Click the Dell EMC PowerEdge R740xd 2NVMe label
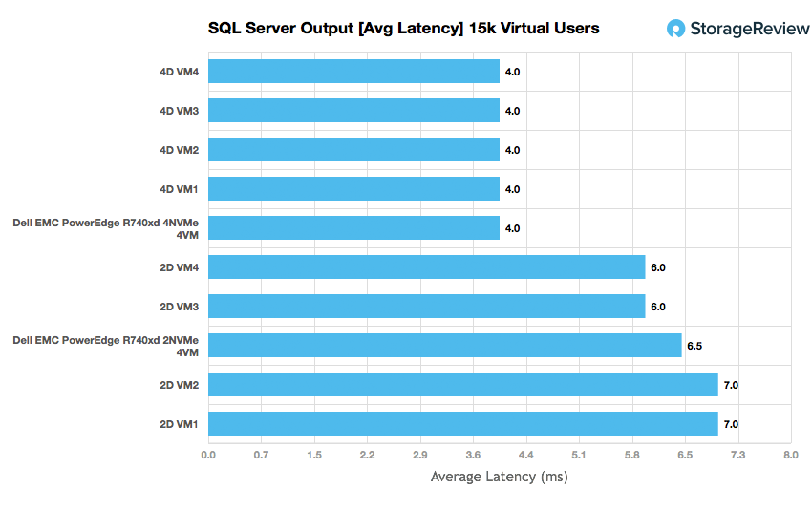 tap(106, 346)
